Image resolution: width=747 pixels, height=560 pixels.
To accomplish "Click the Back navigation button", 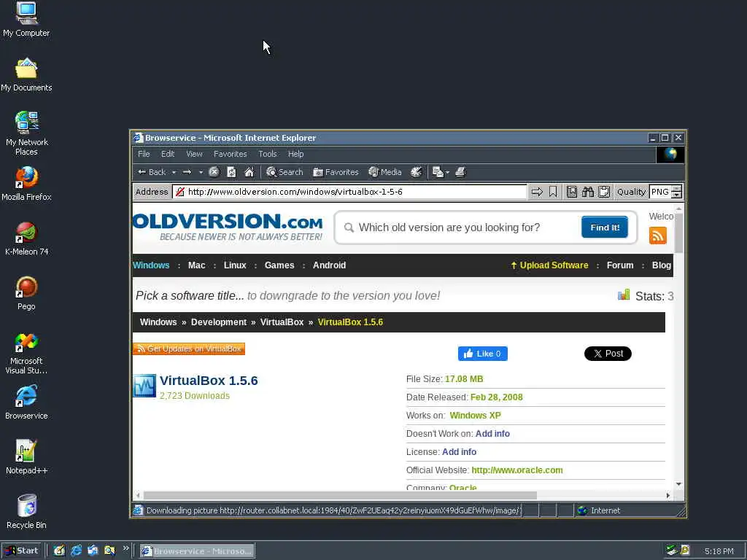I will [x=152, y=172].
